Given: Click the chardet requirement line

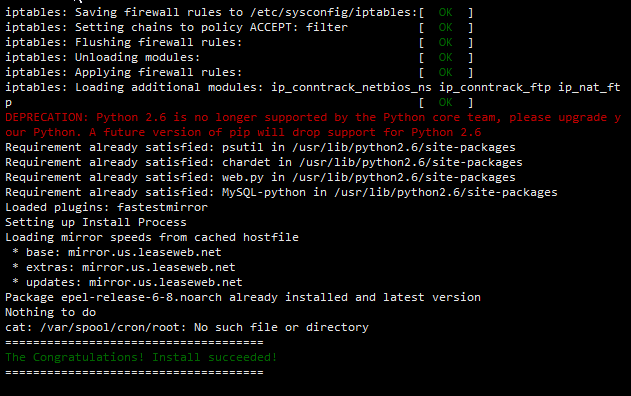Looking at the screenshot, I should [264, 163].
